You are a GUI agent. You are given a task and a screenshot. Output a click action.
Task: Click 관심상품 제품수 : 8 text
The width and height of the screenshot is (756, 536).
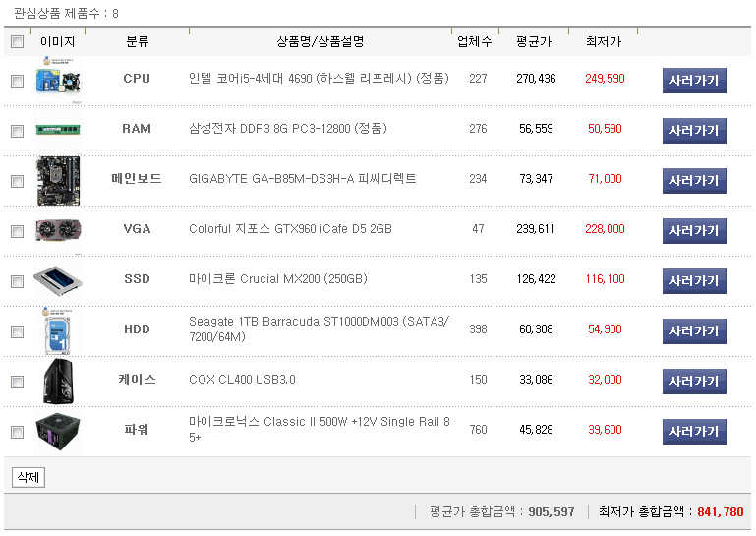coord(66,13)
